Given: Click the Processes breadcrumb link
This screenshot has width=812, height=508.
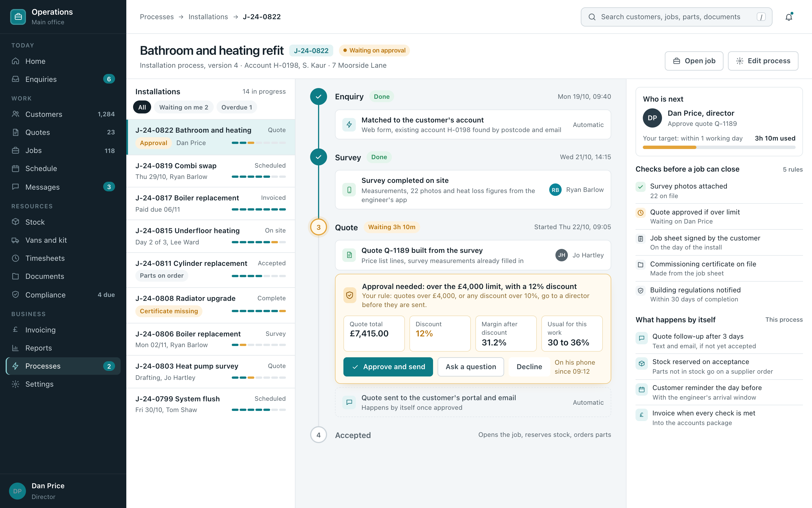Looking at the screenshot, I should click(157, 17).
